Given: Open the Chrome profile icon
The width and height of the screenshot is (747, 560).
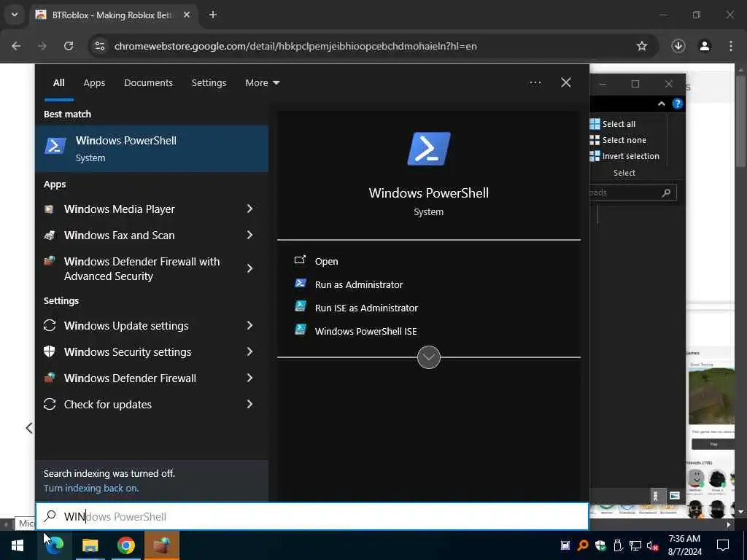Looking at the screenshot, I should [x=705, y=46].
